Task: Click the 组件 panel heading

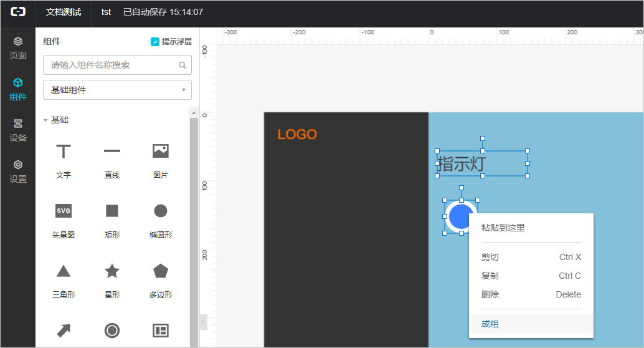Action: [x=52, y=41]
